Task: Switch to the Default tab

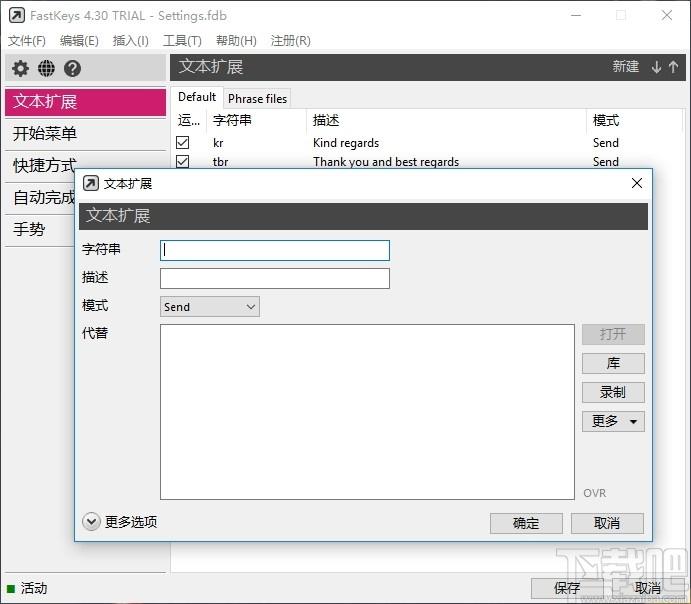Action: [197, 97]
